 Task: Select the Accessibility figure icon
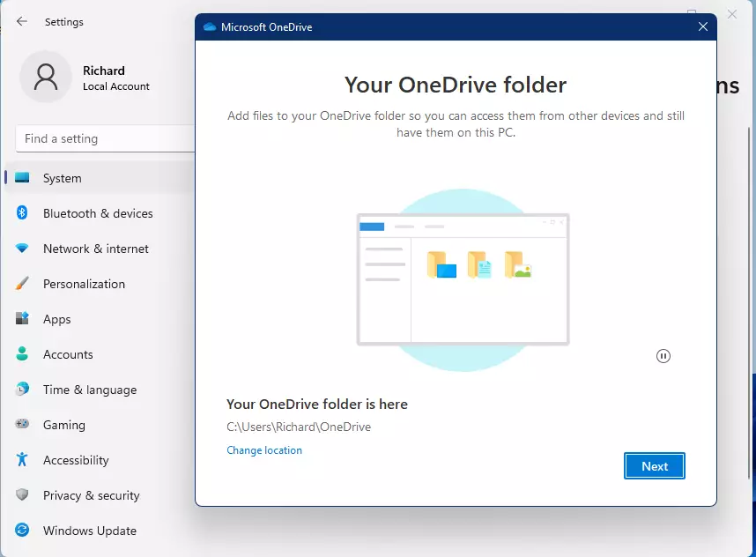(x=22, y=459)
